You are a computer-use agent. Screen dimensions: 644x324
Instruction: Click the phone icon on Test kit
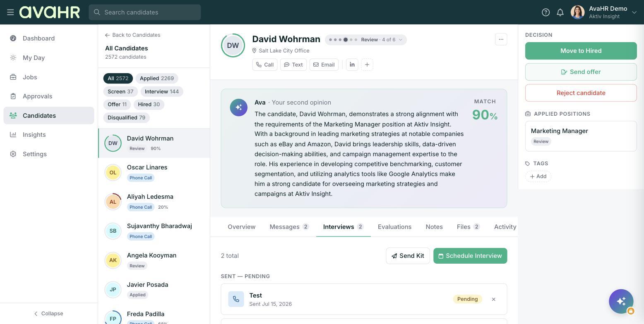(236, 299)
